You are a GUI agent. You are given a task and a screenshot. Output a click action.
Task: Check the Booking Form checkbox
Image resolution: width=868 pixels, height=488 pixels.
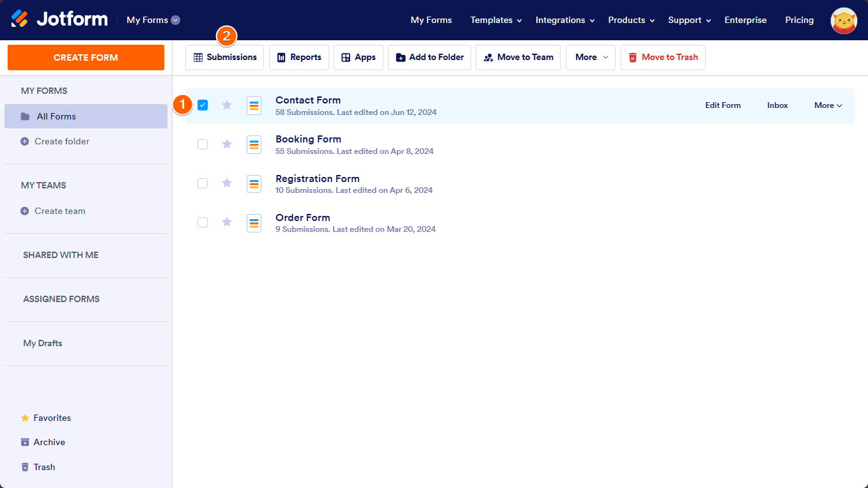coord(203,144)
